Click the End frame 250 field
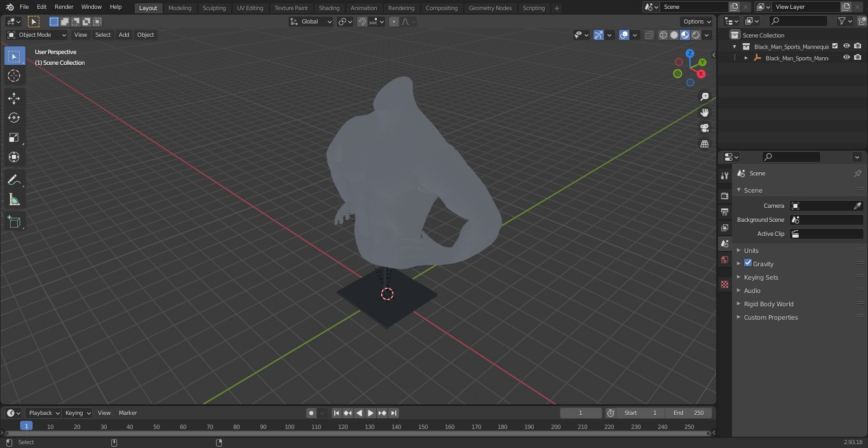The image size is (868, 448). pyautogui.click(x=689, y=413)
